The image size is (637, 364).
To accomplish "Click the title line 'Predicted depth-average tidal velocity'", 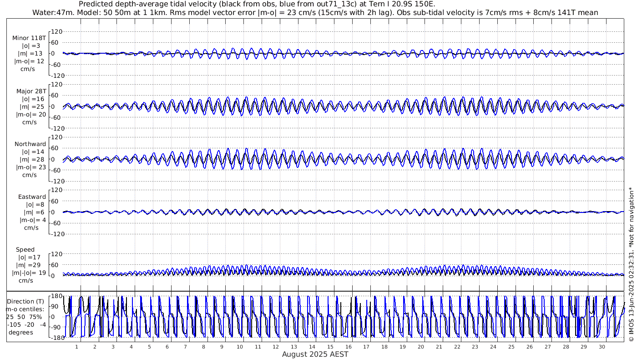I will click(257, 4).
